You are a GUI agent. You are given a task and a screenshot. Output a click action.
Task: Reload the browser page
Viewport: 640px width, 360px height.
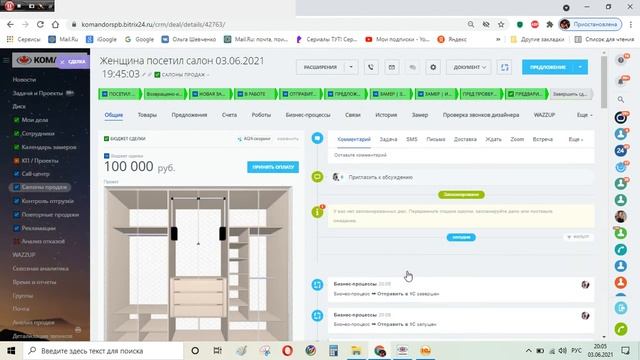[x=40, y=24]
